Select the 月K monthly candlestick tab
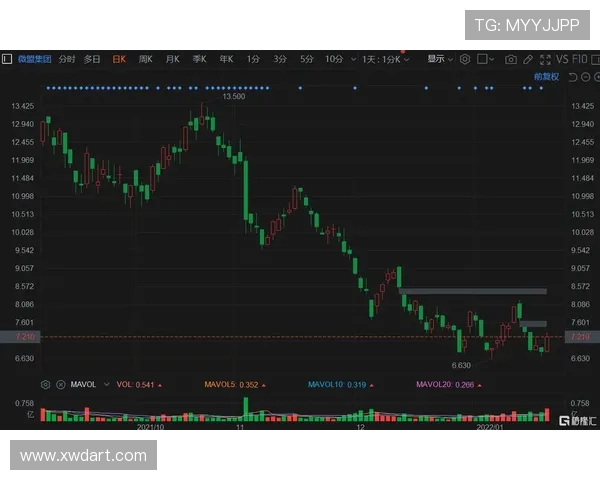This screenshot has width=600, height=480. click(x=173, y=59)
